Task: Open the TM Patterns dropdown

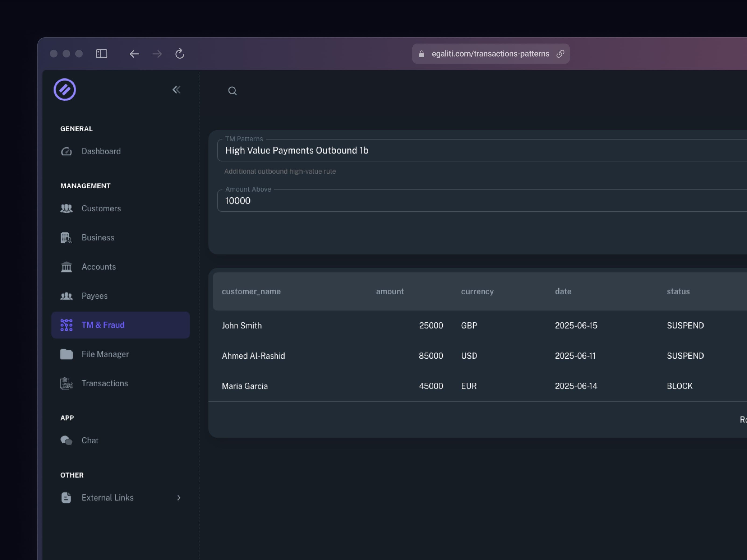Action: point(482,150)
